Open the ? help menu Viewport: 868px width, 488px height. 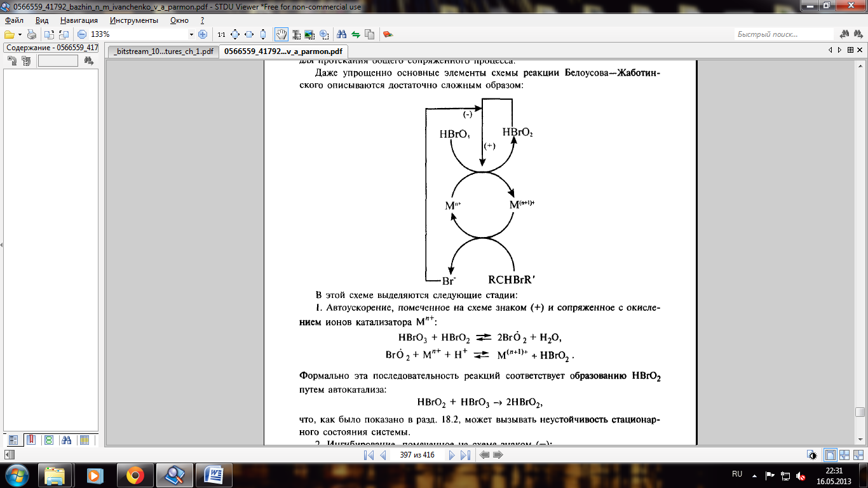(202, 20)
